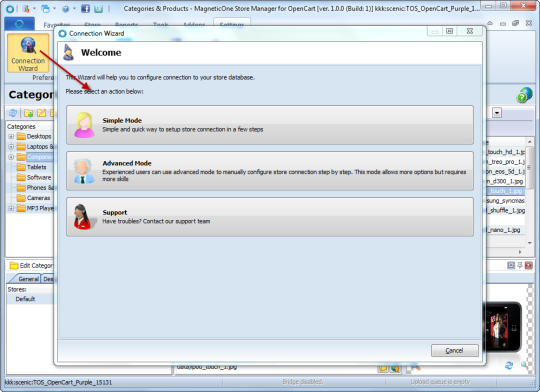This screenshot has width=540, height=392.
Task: Click the image browse folder icon at the bottom
Action: coord(383,369)
